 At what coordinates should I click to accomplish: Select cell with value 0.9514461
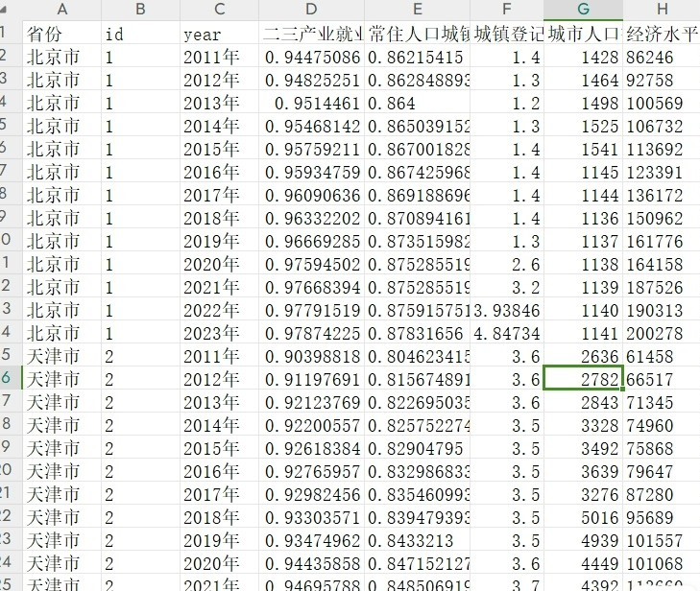[312, 104]
